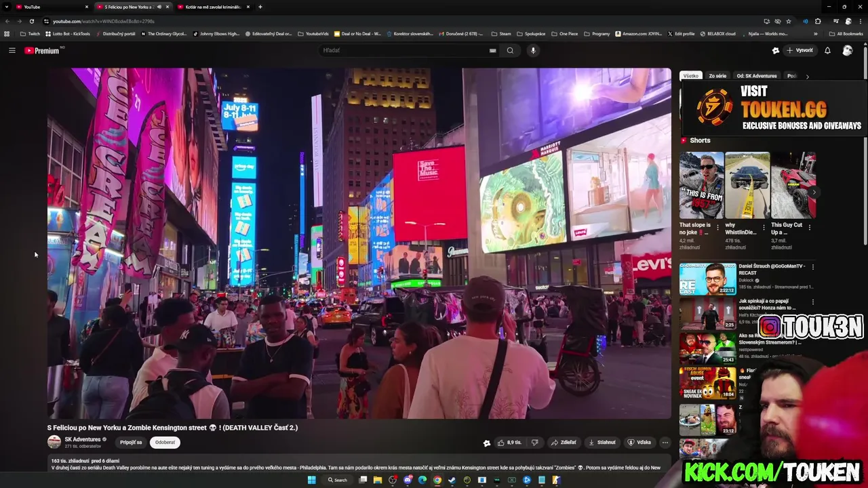The image size is (868, 488).
Task: Open short 'That slope is no joke'
Action: [701, 185]
